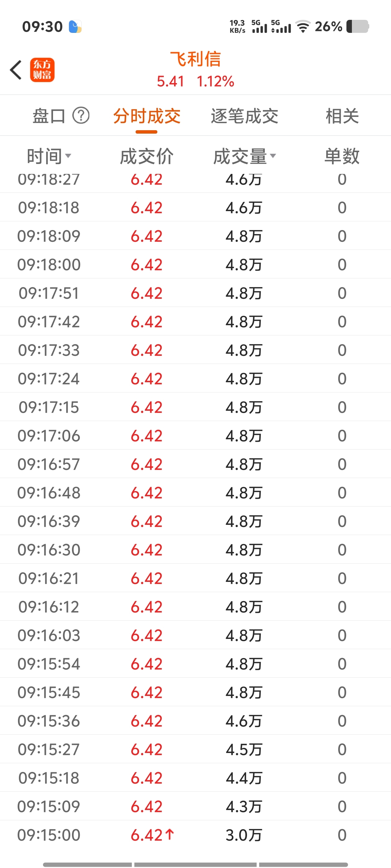Viewport: 391px width, 868px height.
Task: Select the 分时成交 tab
Action: pyautogui.click(x=147, y=116)
